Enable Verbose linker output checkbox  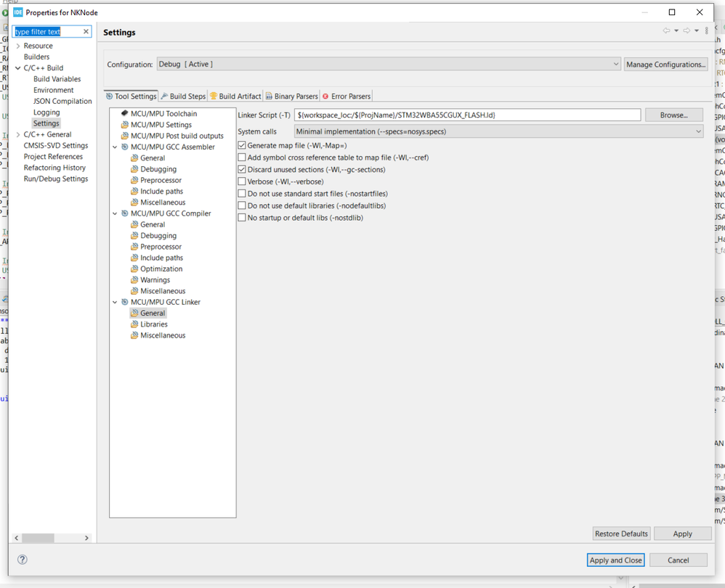(242, 181)
